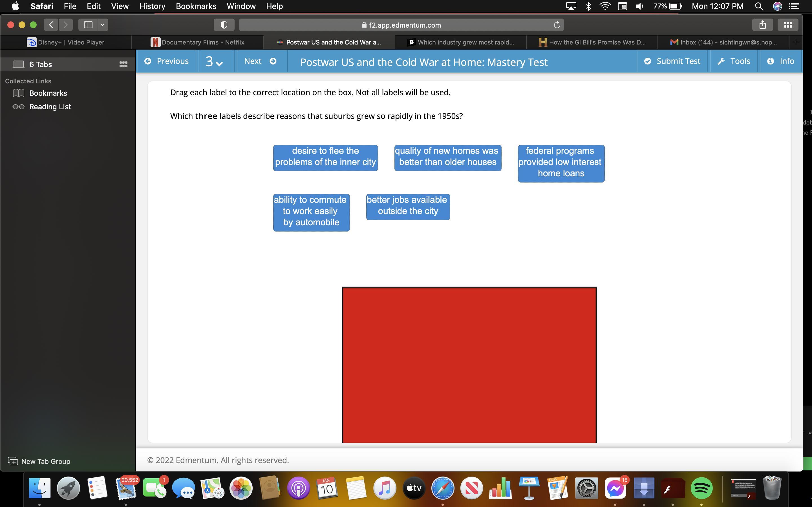Screen dimensions: 812x507
Task: Click the Spotify icon in the Dock
Action: click(701, 488)
